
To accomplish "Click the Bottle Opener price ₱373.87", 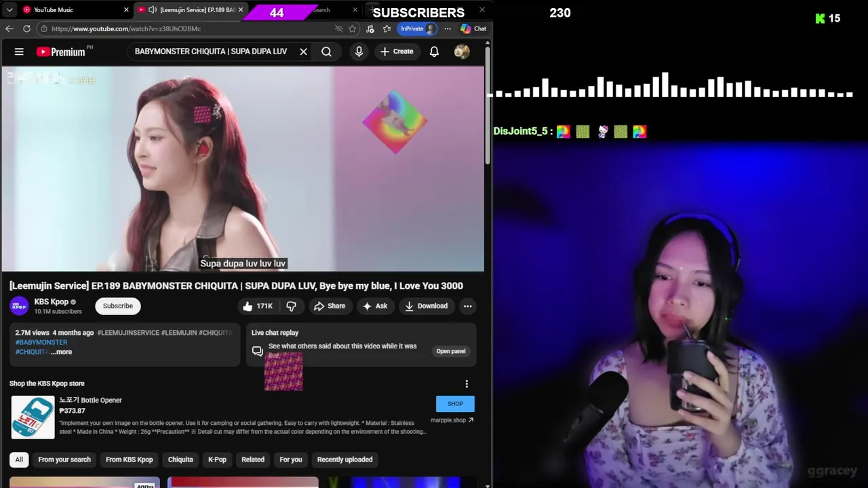I will coord(73,411).
